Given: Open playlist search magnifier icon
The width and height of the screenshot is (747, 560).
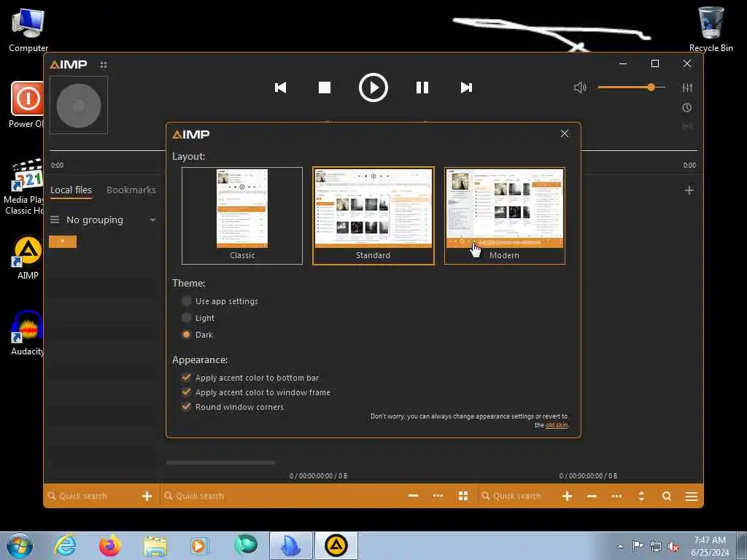Looking at the screenshot, I should (667, 496).
